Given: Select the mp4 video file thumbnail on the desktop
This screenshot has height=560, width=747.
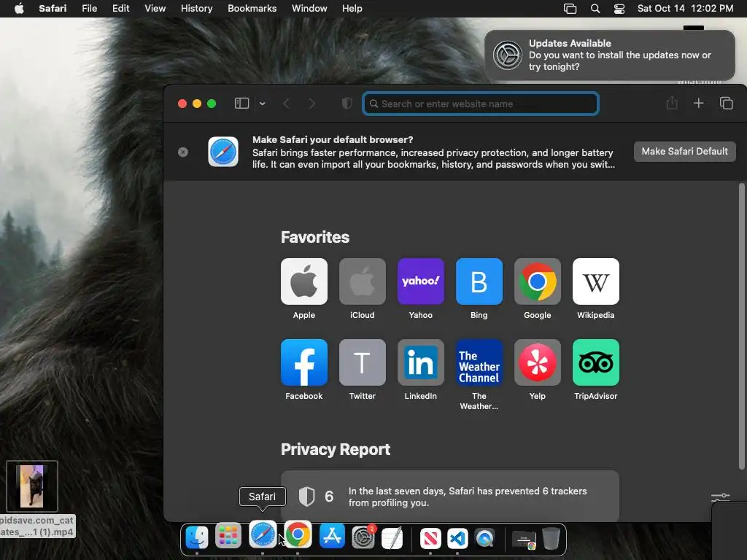Looking at the screenshot, I should (x=32, y=486).
